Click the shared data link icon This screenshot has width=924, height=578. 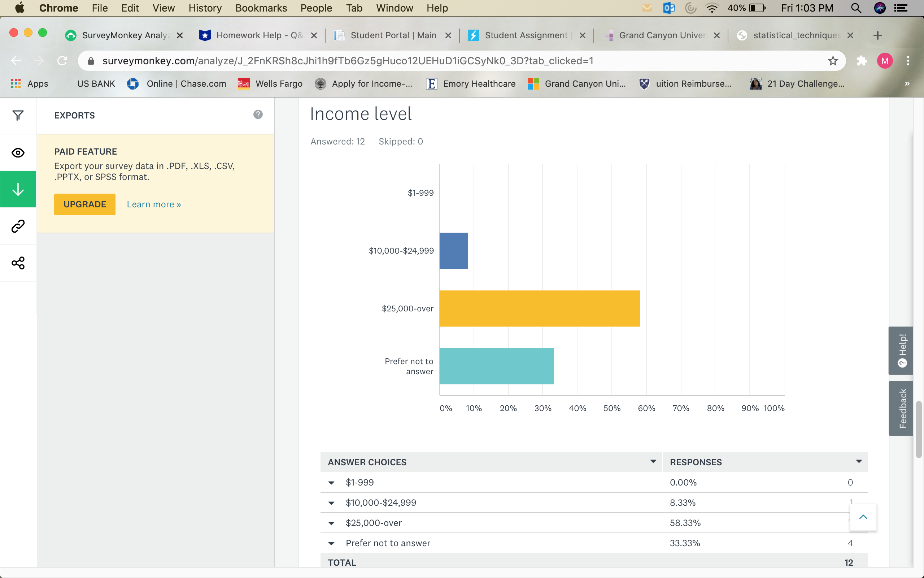pyautogui.click(x=18, y=226)
